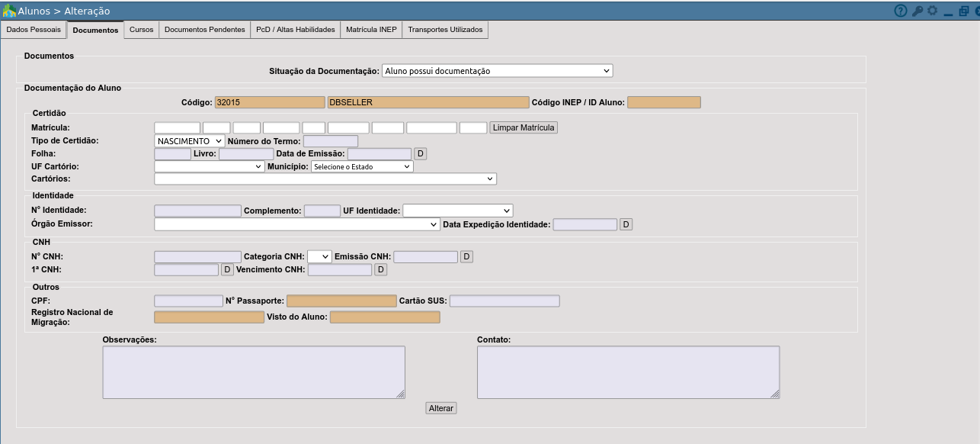Viewport: 980px width, 444px height.
Task: Open the Categoria CNH dropdown
Action: pyautogui.click(x=319, y=256)
